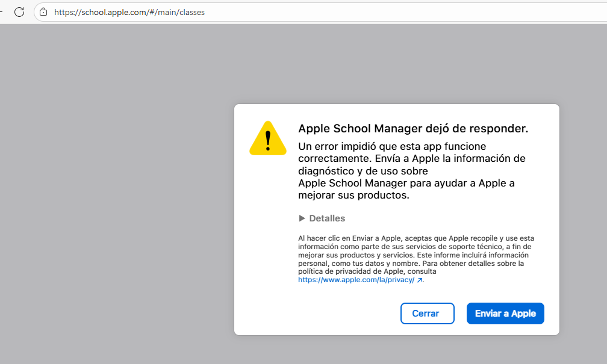Focus the address bar showing school.apple.com URL
The height and width of the screenshot is (364, 607).
click(x=320, y=12)
